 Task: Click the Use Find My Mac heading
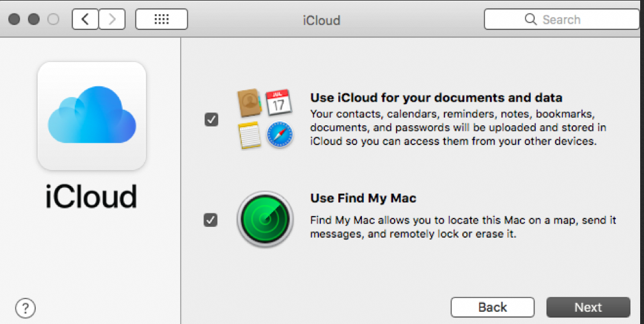coord(363,198)
